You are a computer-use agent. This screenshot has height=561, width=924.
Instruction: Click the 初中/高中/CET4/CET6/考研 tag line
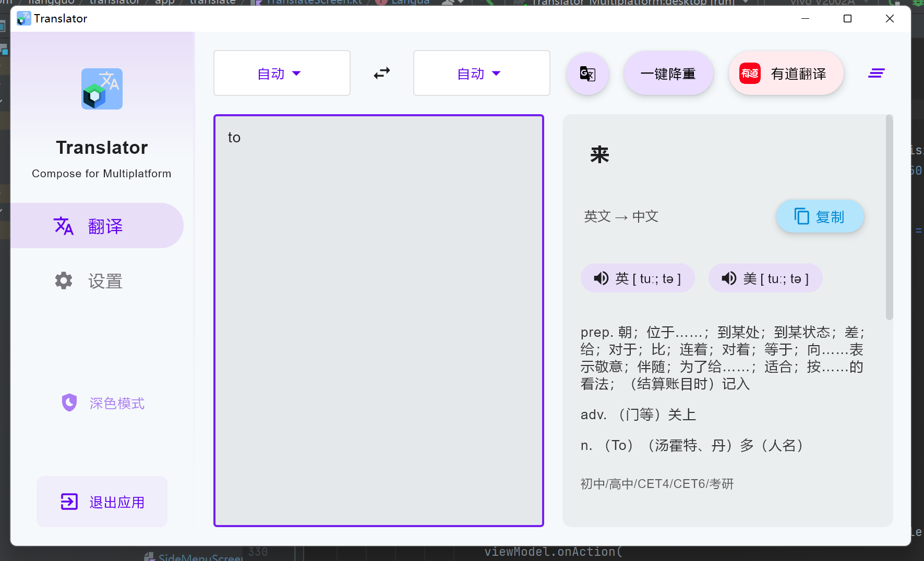(657, 484)
